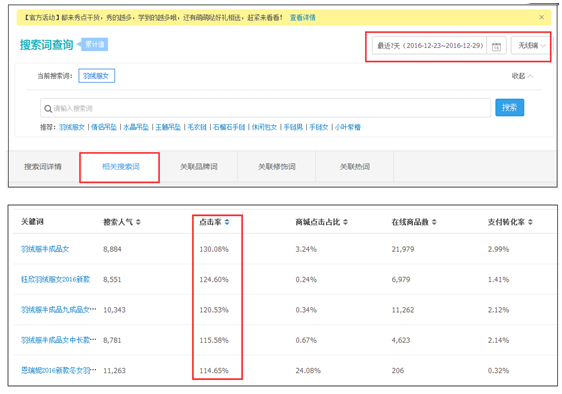Sort by 在线商品数 column arrows
This screenshot has width=562, height=394.
(434, 222)
